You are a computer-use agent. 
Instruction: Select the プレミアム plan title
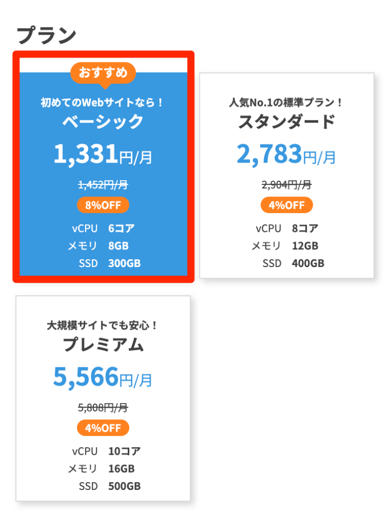(103, 344)
